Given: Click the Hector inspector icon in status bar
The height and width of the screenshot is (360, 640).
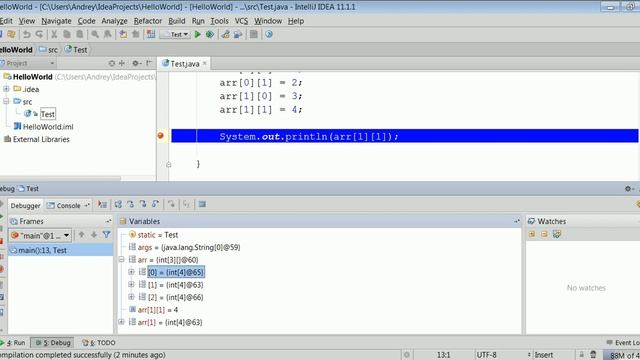Looking at the screenshot, I should tap(593, 355).
